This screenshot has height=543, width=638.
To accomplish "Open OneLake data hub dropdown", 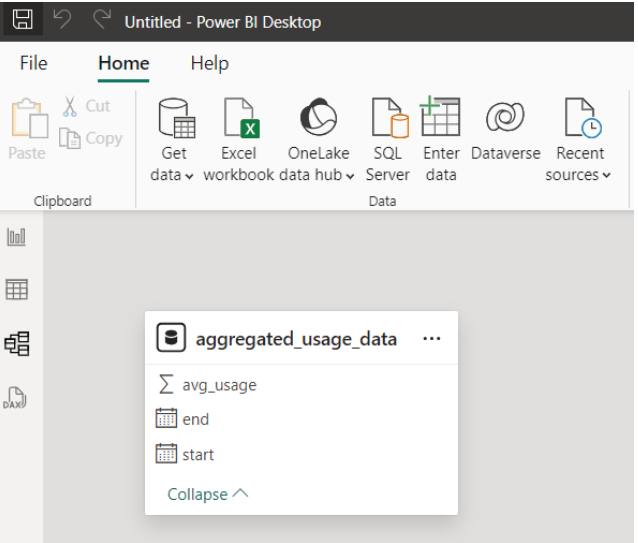I will [x=317, y=140].
